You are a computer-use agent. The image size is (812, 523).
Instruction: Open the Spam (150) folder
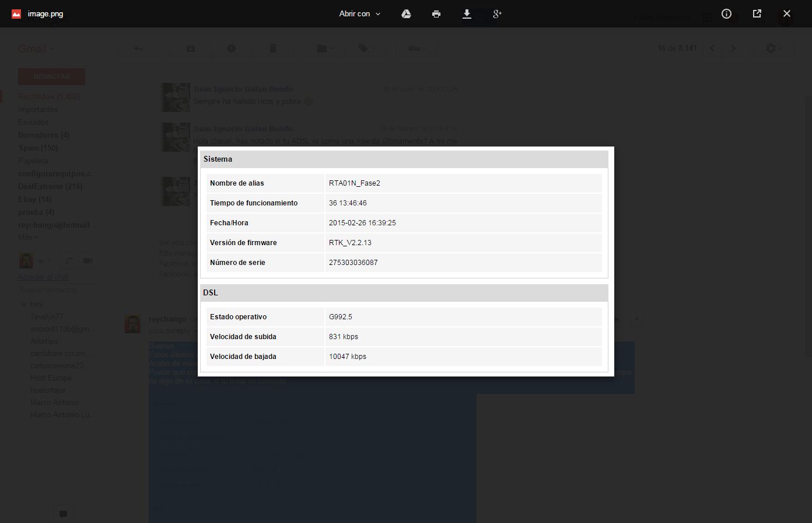(x=38, y=148)
